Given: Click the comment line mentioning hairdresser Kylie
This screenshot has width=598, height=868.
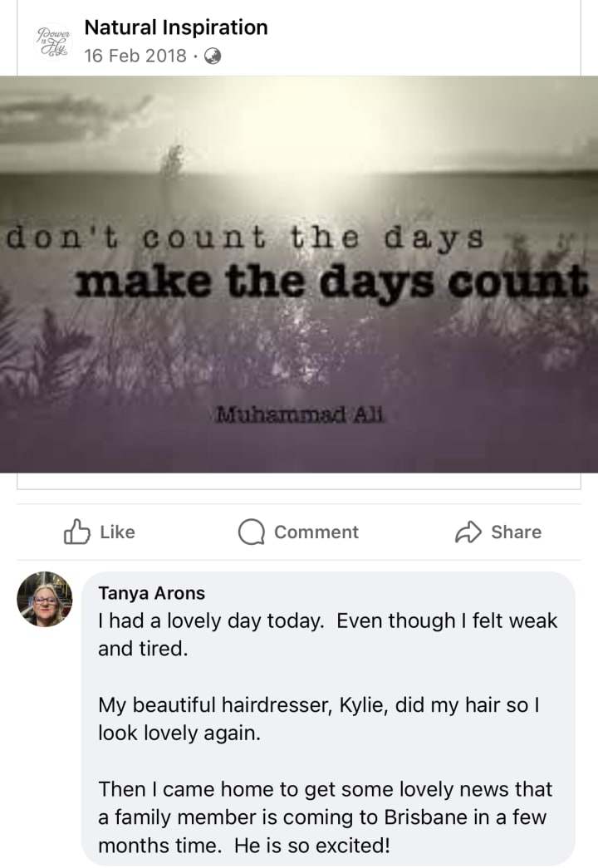Looking at the screenshot, I should (x=318, y=704).
